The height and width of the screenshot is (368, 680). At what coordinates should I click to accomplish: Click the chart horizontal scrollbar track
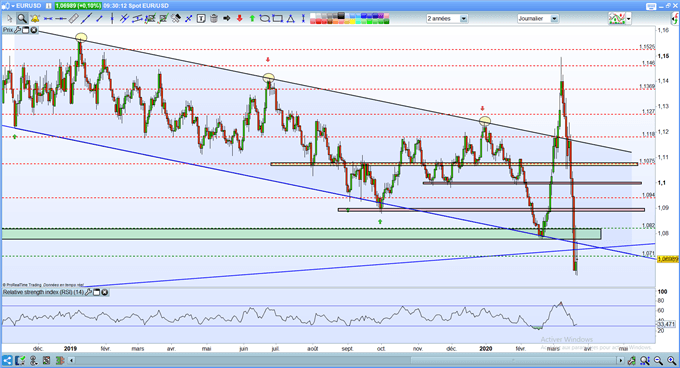pos(346,360)
